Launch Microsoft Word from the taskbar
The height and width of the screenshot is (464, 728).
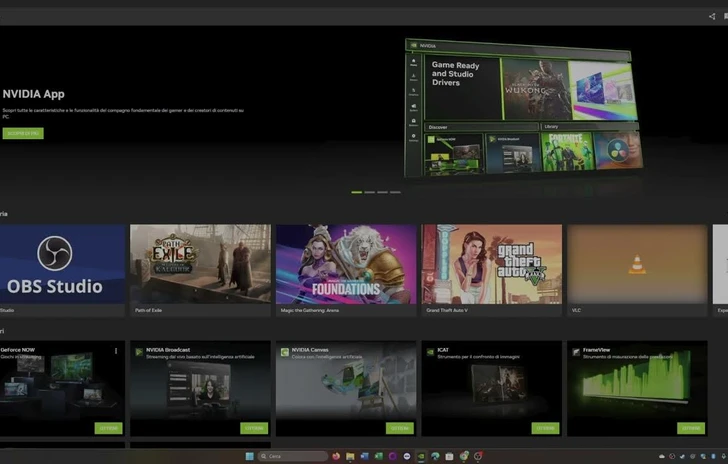(x=364, y=456)
